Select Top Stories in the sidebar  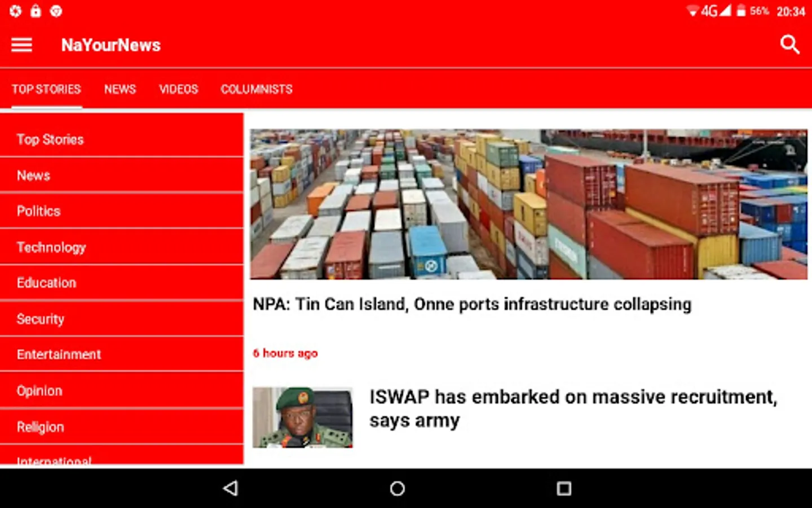point(122,139)
